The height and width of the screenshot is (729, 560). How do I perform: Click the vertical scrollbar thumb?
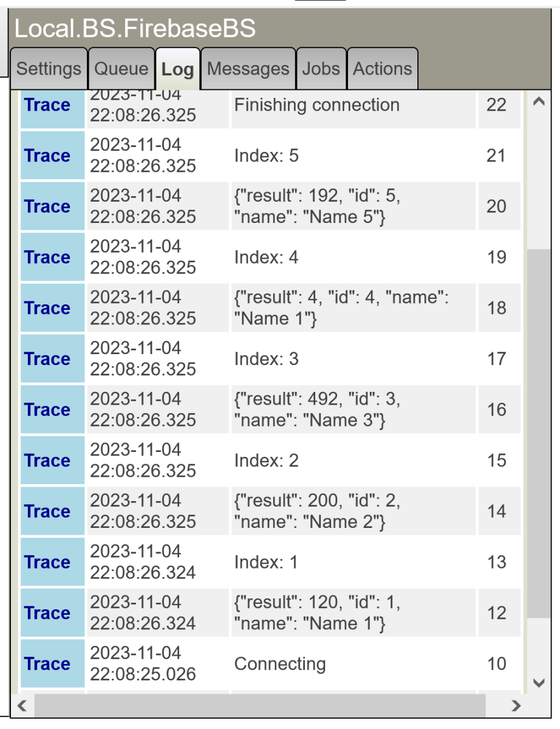[538, 431]
